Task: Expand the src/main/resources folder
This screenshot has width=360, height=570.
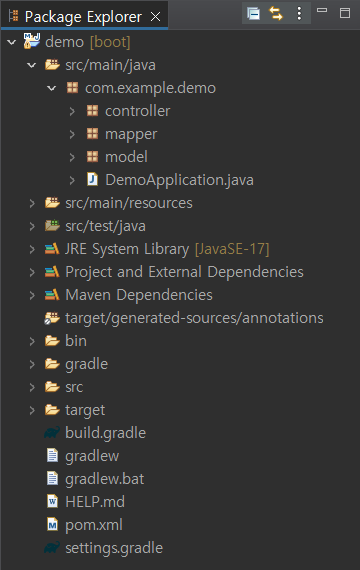Action: pos(32,203)
